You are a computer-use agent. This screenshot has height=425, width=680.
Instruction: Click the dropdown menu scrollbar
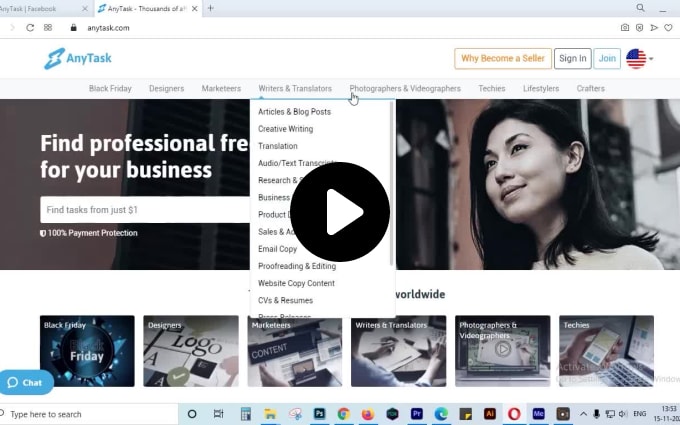[x=392, y=184]
